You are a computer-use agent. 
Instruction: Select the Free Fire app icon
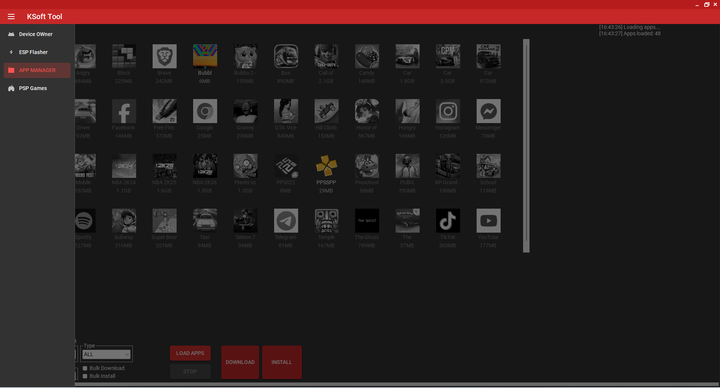coord(164,111)
